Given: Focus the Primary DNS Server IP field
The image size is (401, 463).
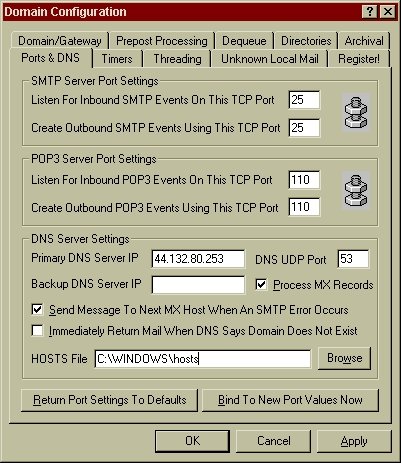Looking at the screenshot, I should [x=198, y=259].
